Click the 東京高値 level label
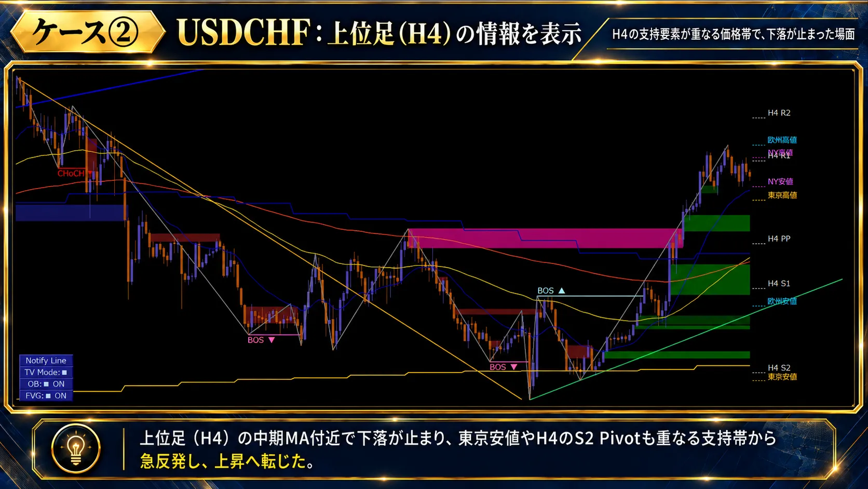Image resolution: width=868 pixels, height=489 pixels. [x=782, y=195]
